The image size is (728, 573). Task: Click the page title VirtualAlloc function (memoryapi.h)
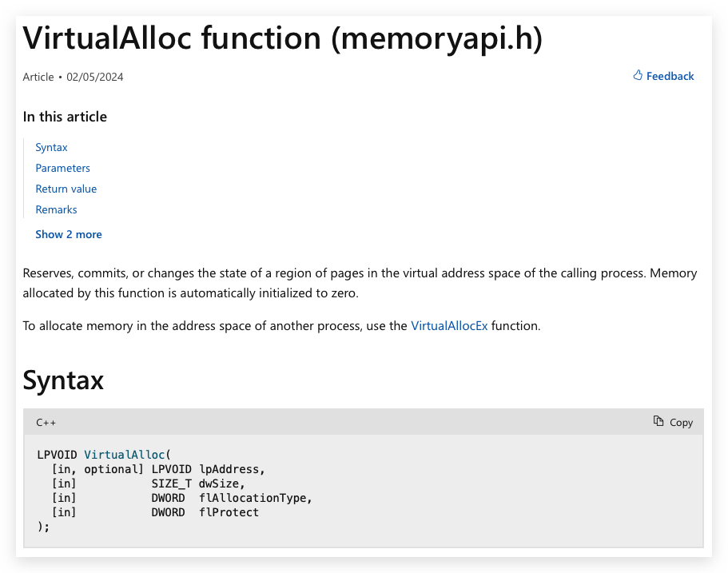point(283,38)
